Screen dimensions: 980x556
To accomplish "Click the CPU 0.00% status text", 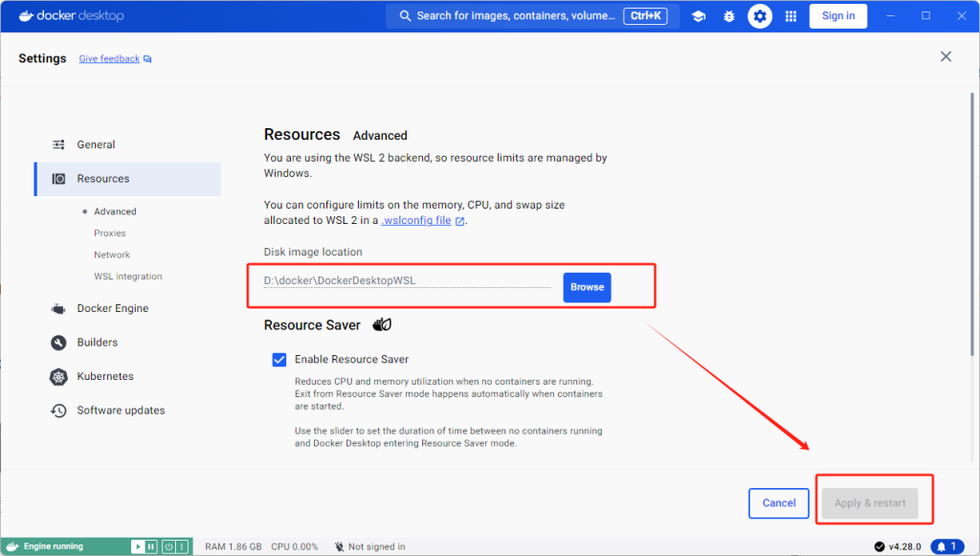I will coord(295,546).
